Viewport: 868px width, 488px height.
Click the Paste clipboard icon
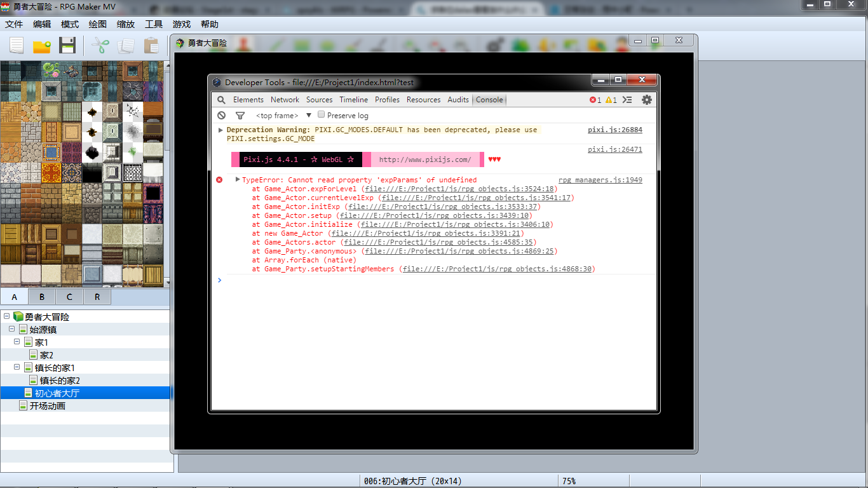click(151, 46)
